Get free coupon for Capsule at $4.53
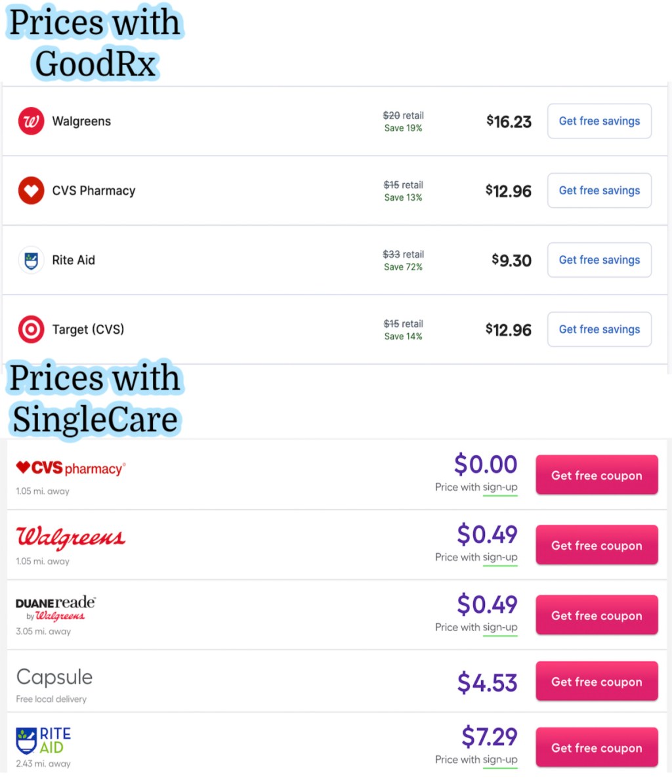Image resolution: width=672 pixels, height=784 pixels. 597,682
